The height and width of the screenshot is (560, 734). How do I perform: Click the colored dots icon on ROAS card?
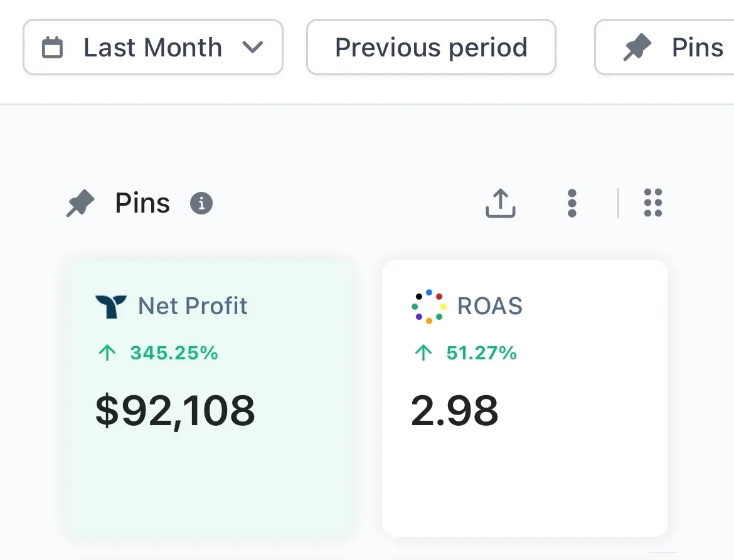(x=428, y=306)
